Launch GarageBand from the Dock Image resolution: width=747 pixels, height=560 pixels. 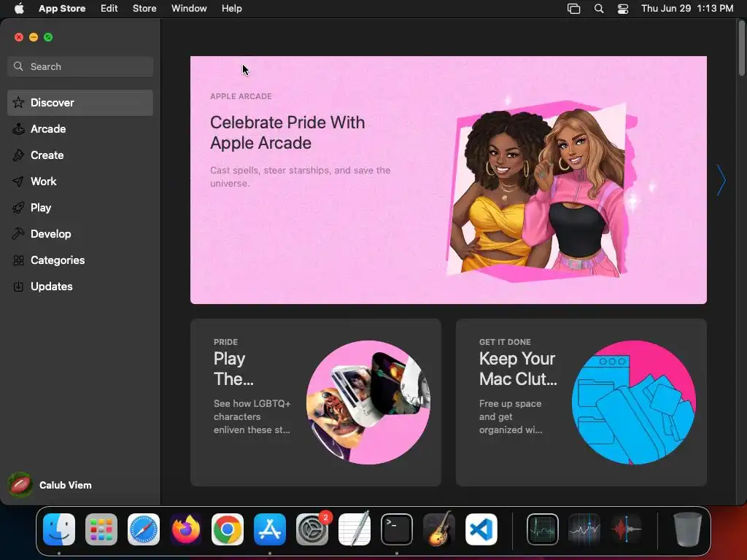[x=438, y=529]
